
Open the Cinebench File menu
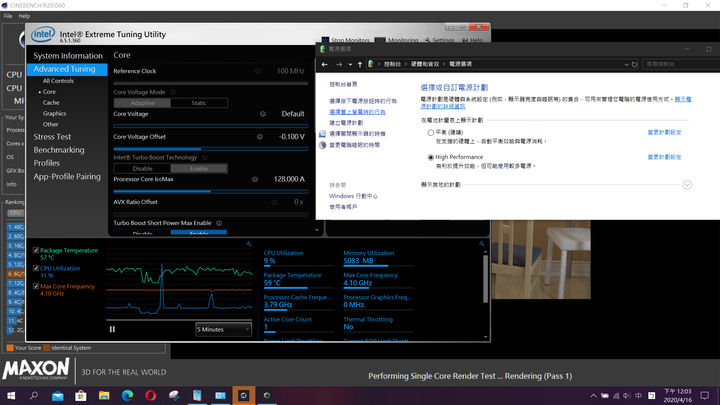(8, 16)
